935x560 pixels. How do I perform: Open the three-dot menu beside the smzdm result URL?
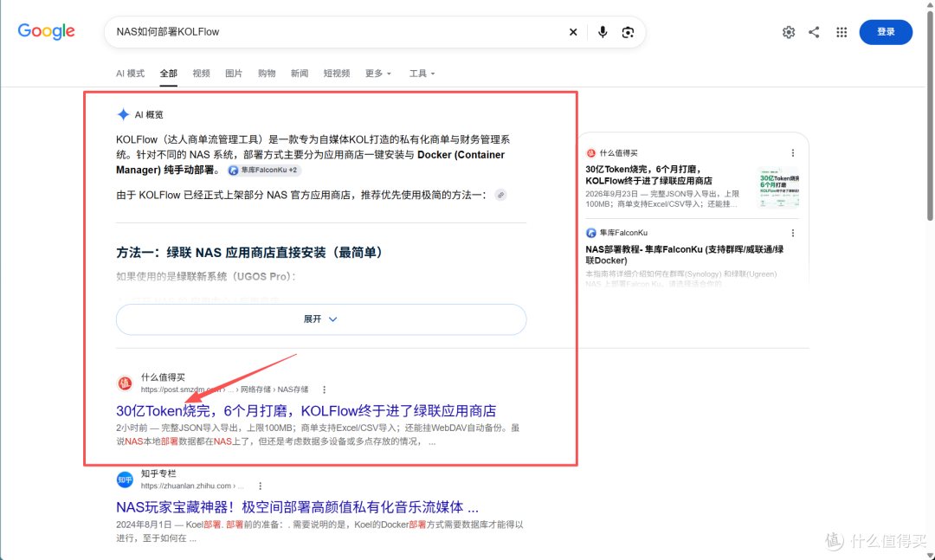324,390
